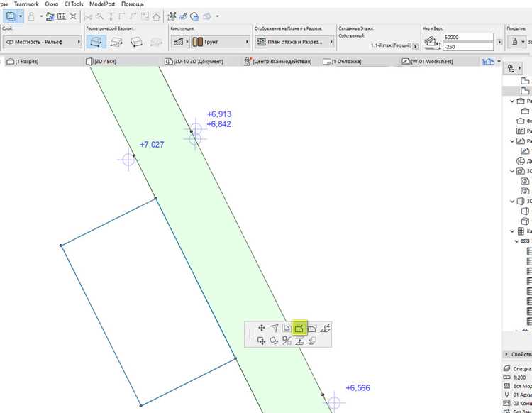Click the 50000 height input field
Image resolution: width=532 pixels, height=413 pixels.
[468, 37]
